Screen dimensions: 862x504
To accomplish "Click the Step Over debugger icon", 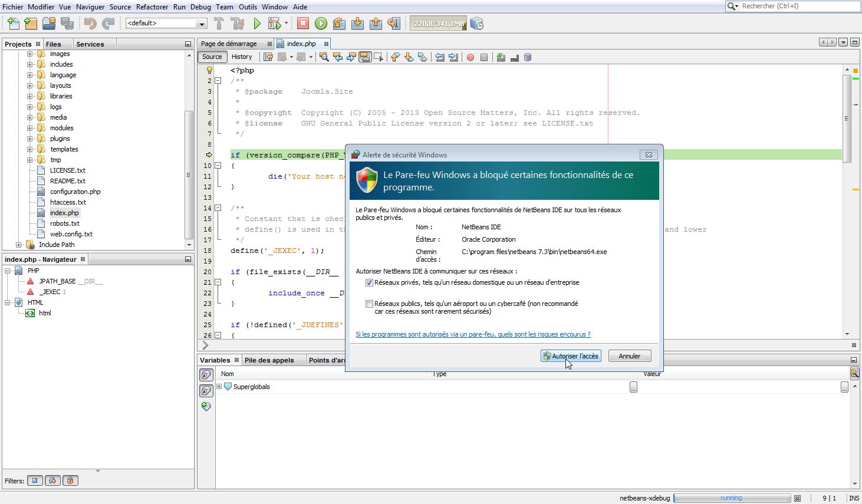I will 339,24.
